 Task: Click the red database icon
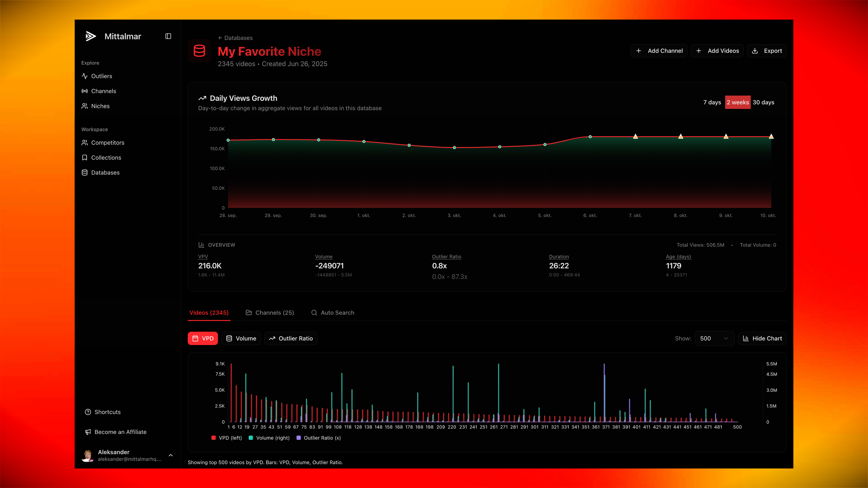tap(199, 51)
